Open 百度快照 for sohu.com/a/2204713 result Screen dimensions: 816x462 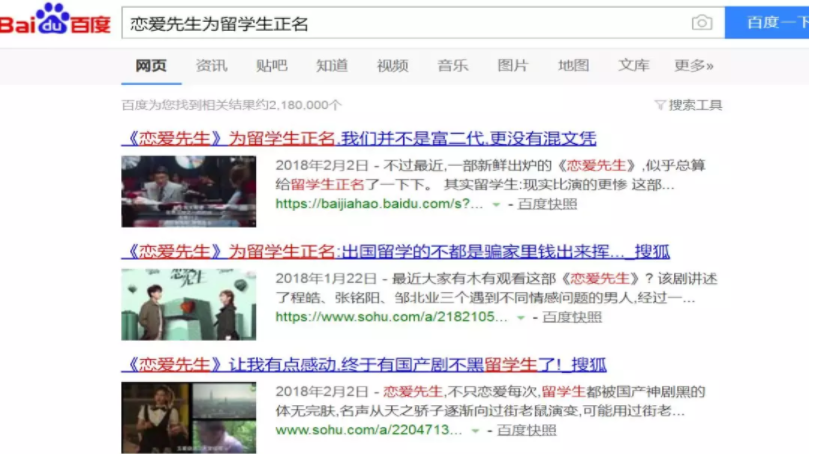[527, 430]
